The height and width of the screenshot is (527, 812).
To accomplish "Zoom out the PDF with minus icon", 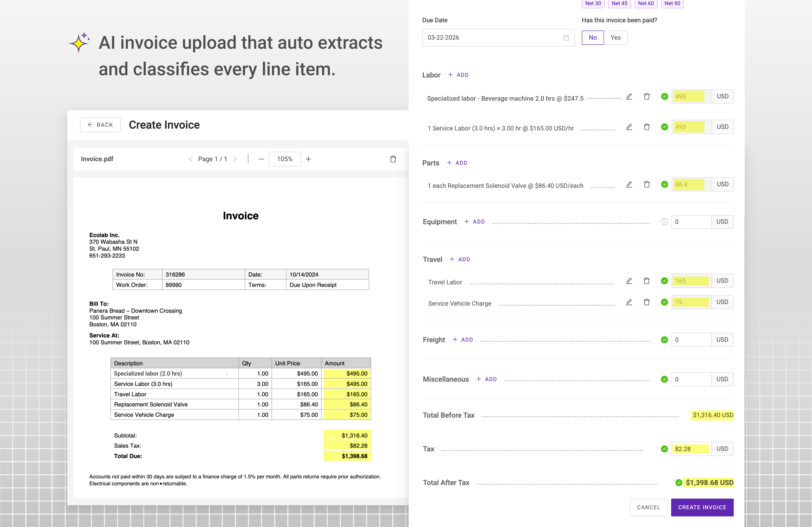I will point(261,159).
